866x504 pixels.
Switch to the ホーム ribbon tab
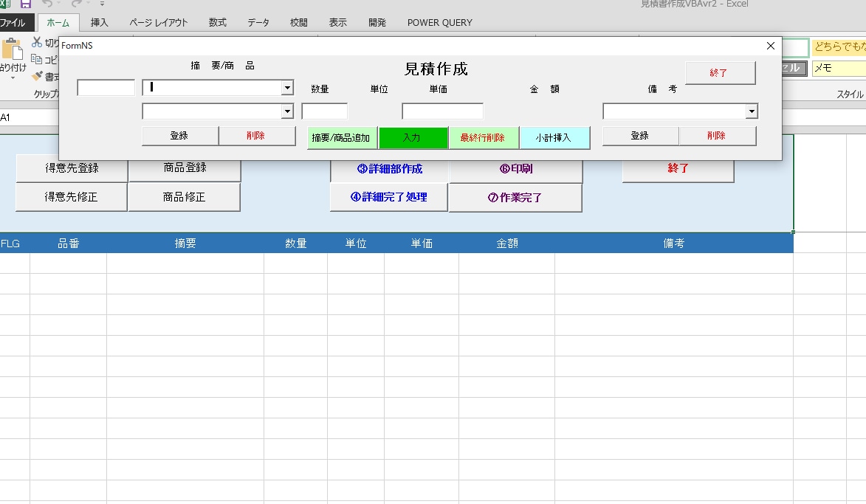pos(58,23)
